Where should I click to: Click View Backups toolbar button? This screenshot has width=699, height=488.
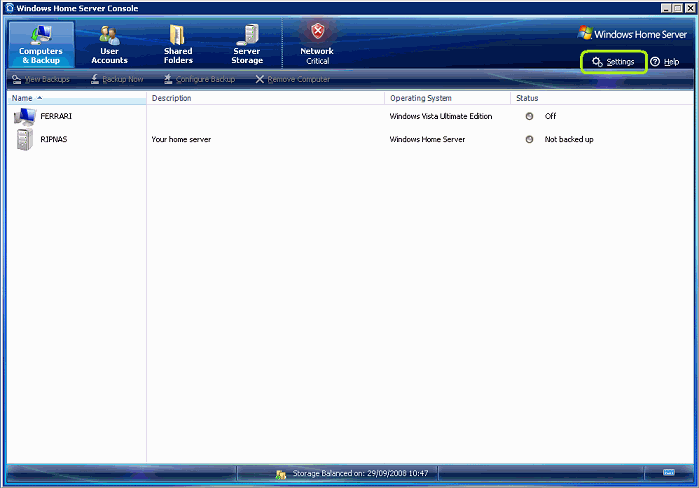point(41,79)
